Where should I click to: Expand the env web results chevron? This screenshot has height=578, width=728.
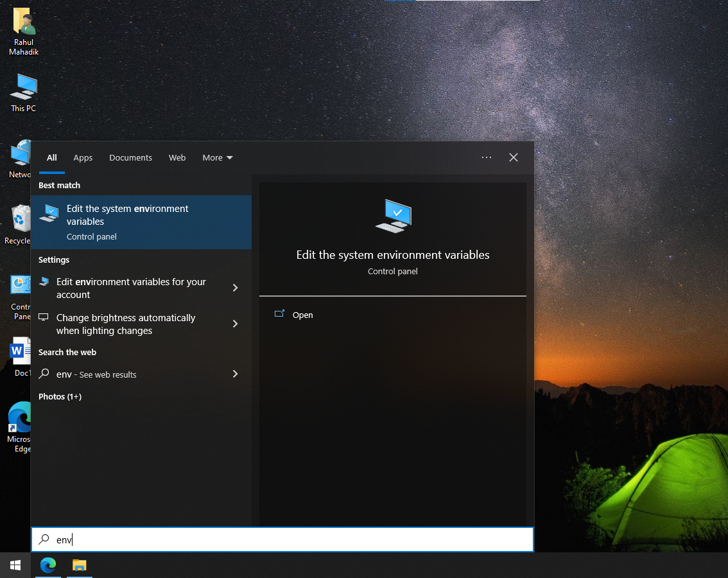coord(236,374)
